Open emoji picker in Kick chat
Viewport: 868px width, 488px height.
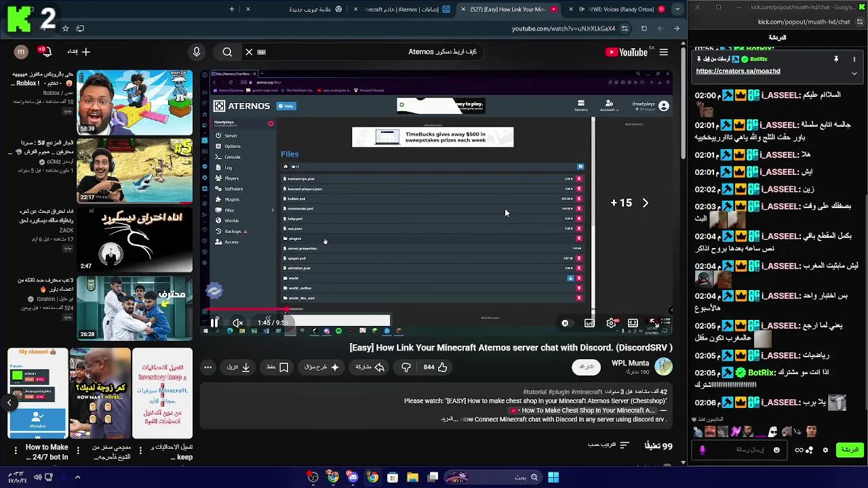click(x=776, y=450)
